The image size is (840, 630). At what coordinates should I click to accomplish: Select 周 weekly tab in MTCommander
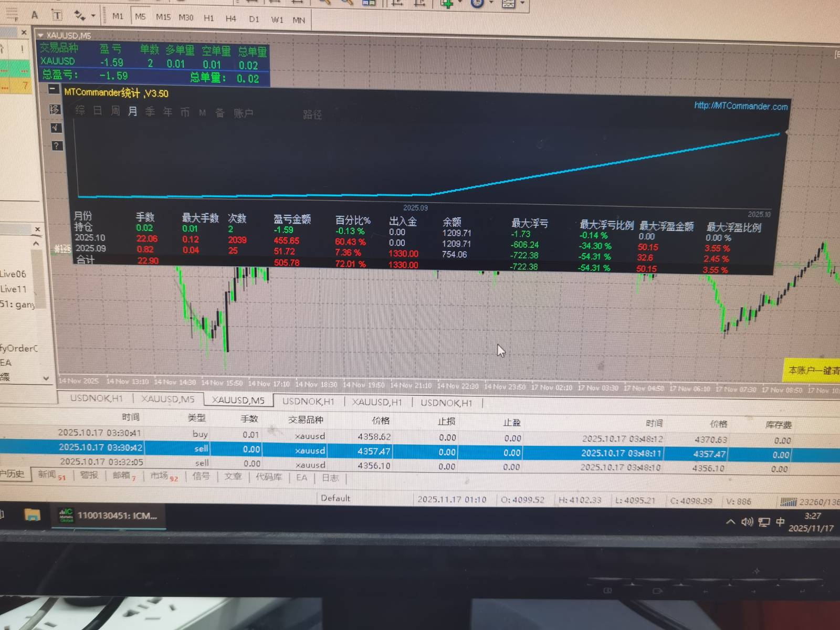tap(115, 111)
